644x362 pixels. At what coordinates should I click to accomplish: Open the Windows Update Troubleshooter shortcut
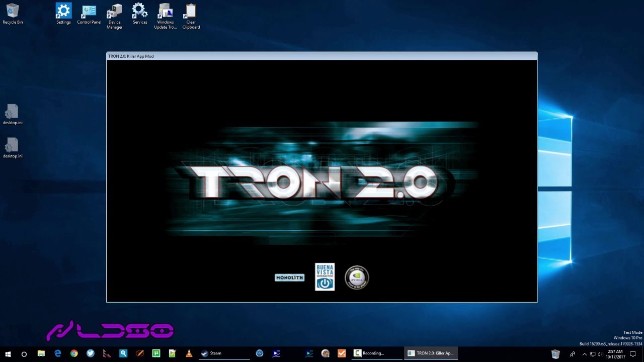point(166,16)
